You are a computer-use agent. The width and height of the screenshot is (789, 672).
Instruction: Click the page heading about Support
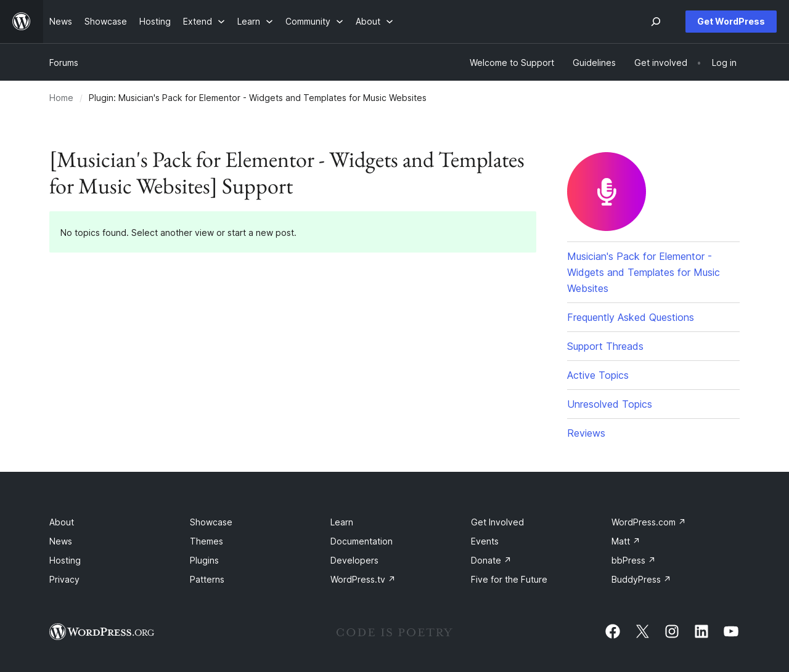(x=287, y=173)
